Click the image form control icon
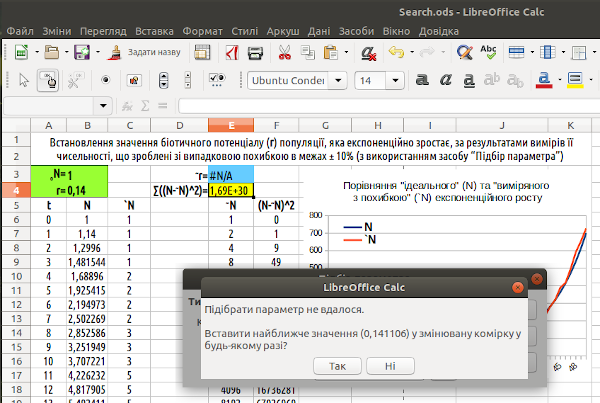 coord(134,80)
